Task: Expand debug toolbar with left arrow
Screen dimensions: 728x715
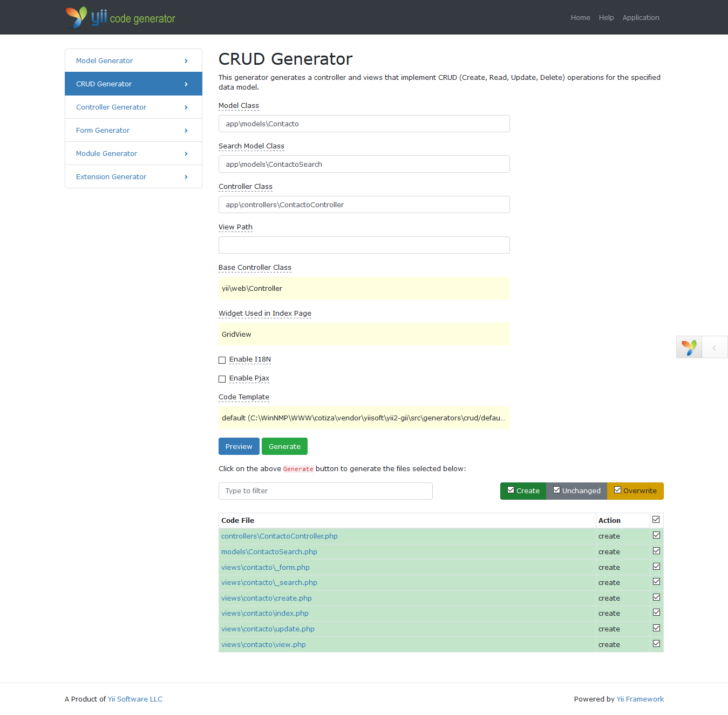Action: [x=714, y=348]
